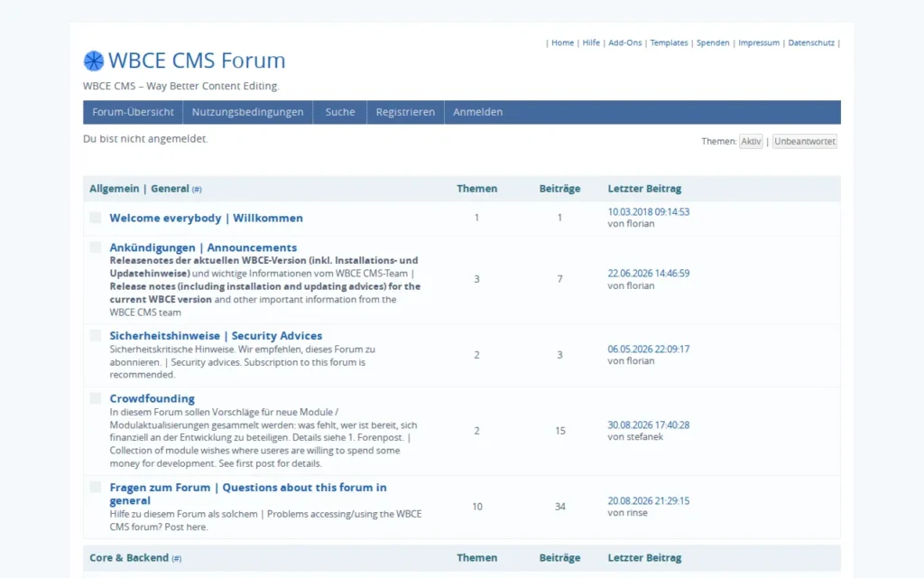Open the Suche menu item
924x578 pixels.
(x=340, y=112)
